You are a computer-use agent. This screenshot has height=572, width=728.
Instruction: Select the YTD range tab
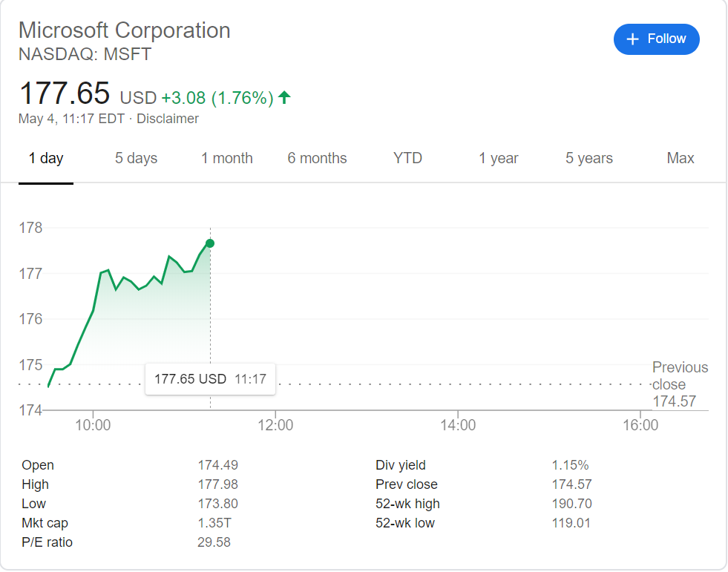(407, 158)
